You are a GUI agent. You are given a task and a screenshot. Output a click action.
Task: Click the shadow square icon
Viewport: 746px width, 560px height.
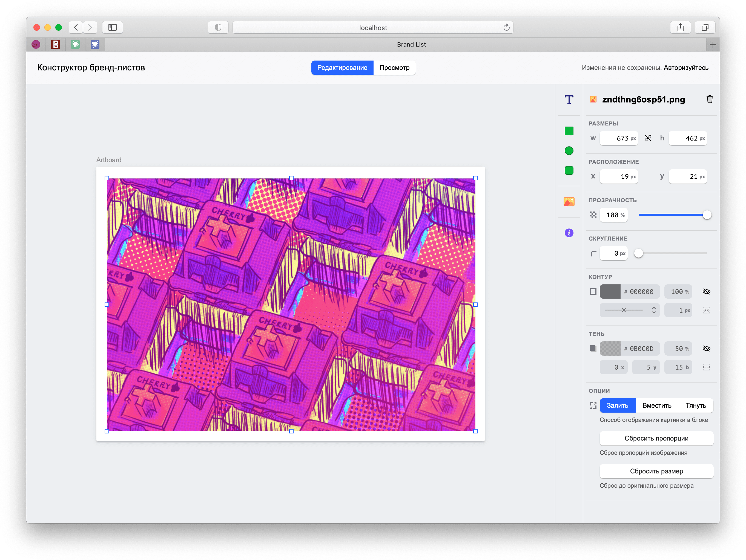593,348
